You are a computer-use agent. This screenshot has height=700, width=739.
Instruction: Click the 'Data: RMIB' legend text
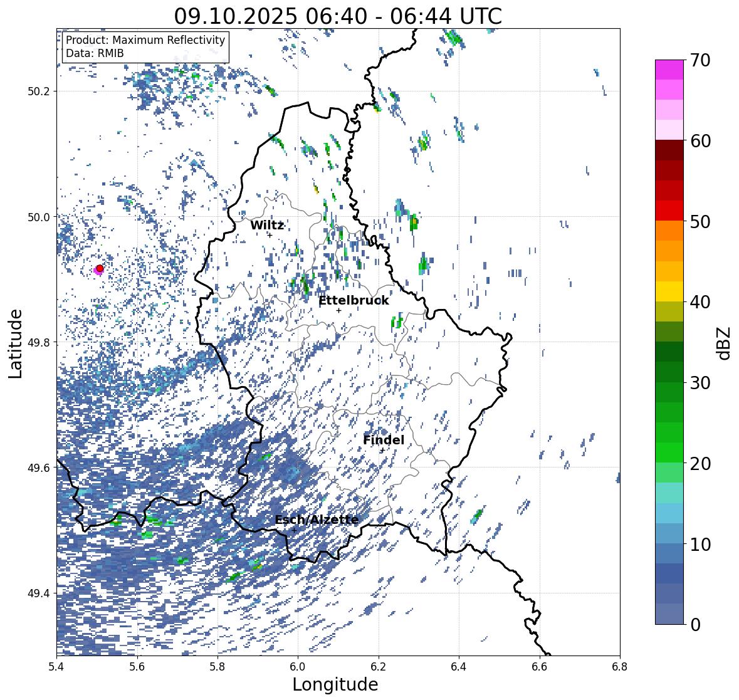tap(95, 53)
